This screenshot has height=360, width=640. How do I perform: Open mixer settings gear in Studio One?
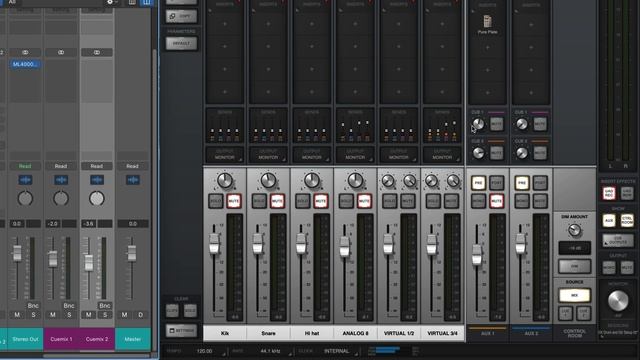[110, 2]
